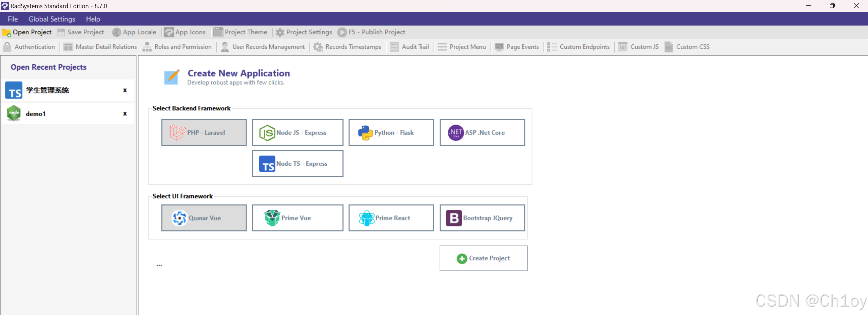Screen dimensions: 868x315
Task: Click the Master Detail Relations icon
Action: (x=68, y=47)
